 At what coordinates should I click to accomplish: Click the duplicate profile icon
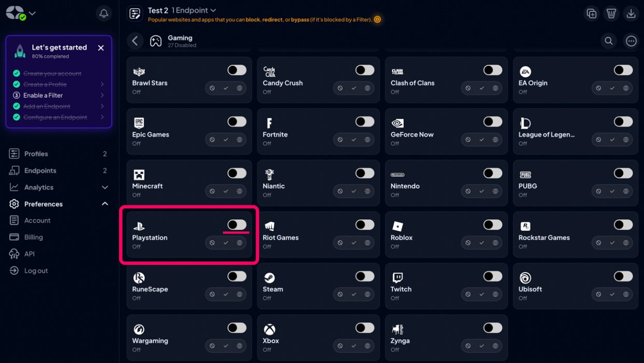pos(592,14)
